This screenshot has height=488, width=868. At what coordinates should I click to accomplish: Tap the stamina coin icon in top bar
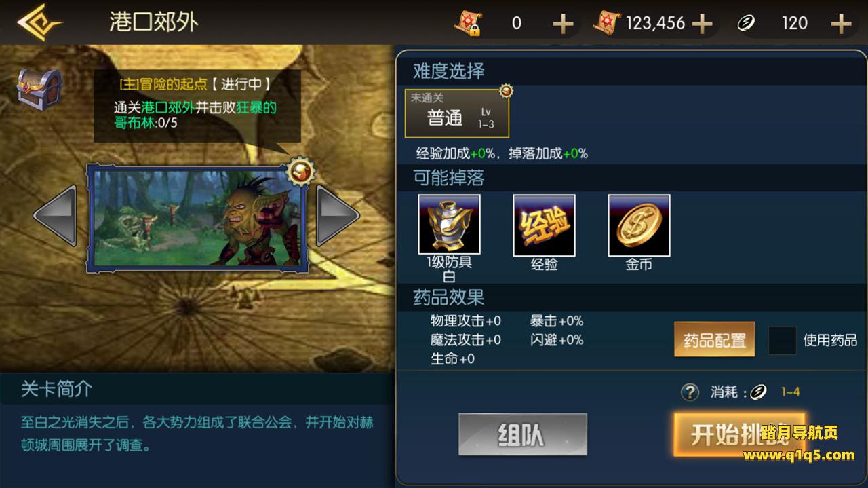747,24
